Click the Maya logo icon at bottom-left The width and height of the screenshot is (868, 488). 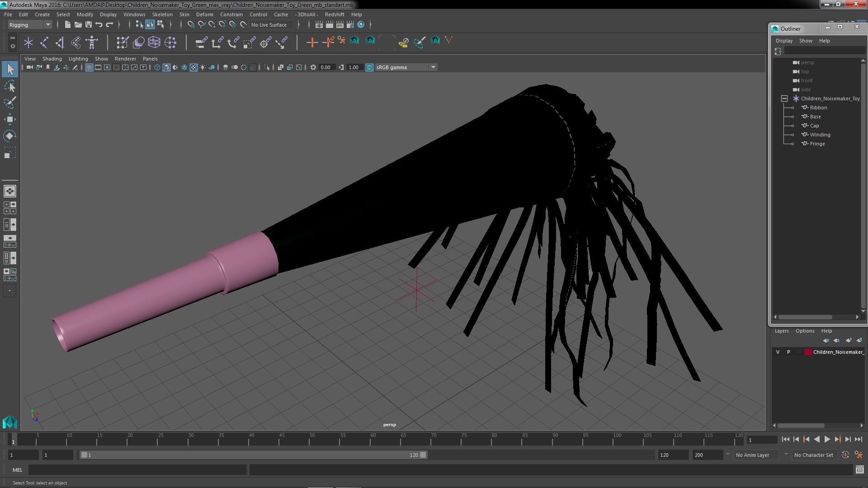pyautogui.click(x=9, y=422)
